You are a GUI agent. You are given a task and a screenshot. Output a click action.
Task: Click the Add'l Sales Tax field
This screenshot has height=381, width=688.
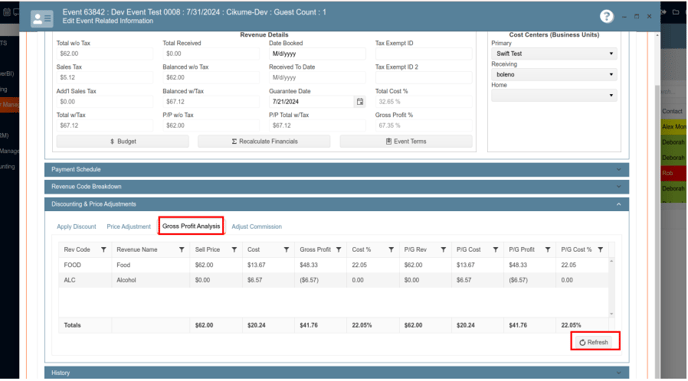[104, 101]
